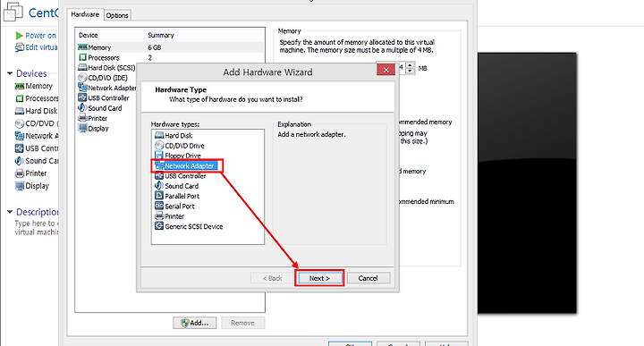
Task: Click Display icon in main window sidebar
Action: click(x=20, y=186)
